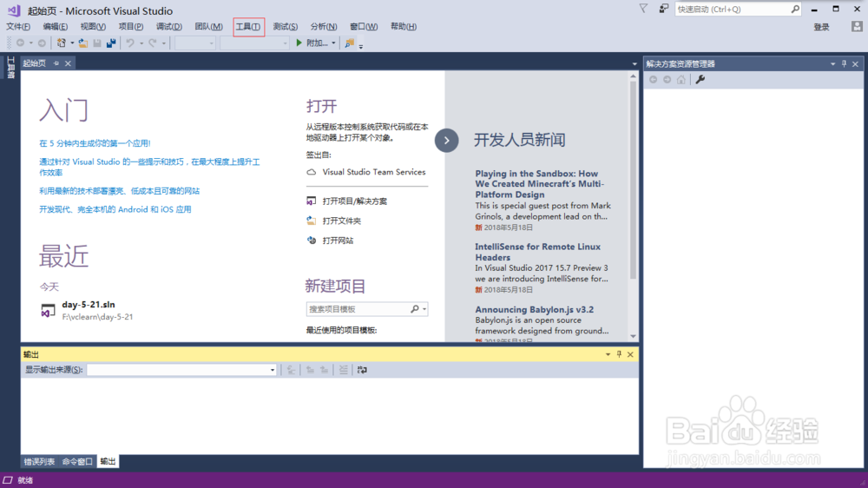Click the Find in Files toolbar icon

(349, 43)
